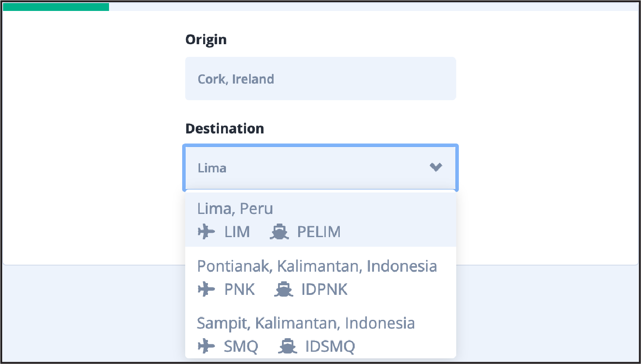Click the airplane icon next to SMQ
This screenshot has width=641, height=364.
[206, 346]
